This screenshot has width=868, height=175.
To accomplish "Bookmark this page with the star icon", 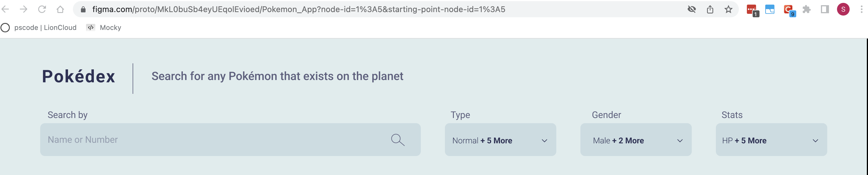I will point(728,9).
